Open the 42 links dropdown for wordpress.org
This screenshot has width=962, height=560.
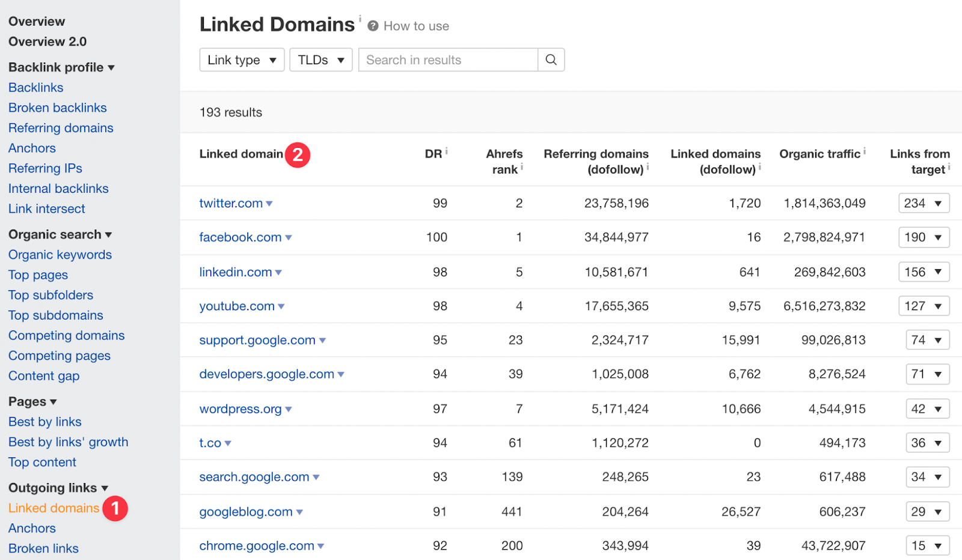pyautogui.click(x=928, y=409)
